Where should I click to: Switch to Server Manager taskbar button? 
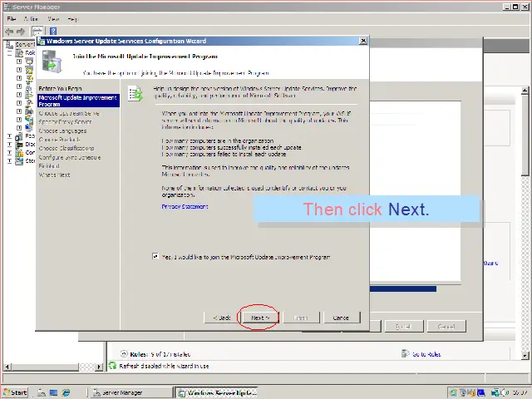click(132, 392)
